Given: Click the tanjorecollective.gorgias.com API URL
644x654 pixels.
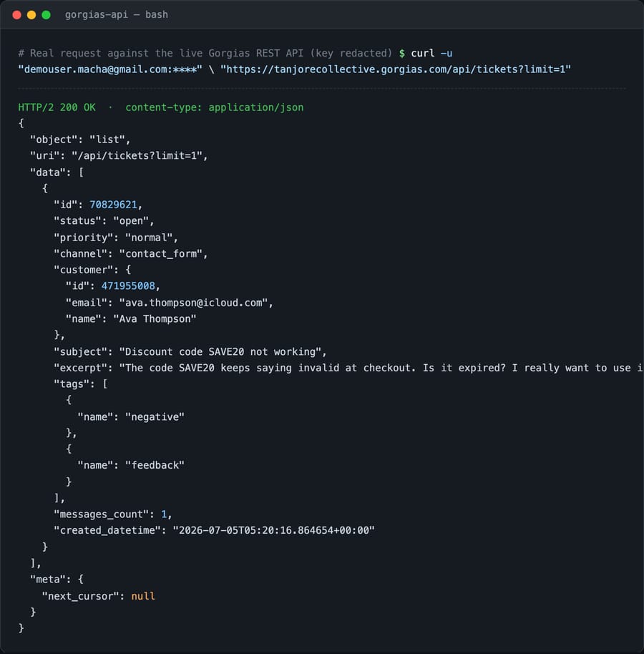Looking at the screenshot, I should (x=396, y=69).
